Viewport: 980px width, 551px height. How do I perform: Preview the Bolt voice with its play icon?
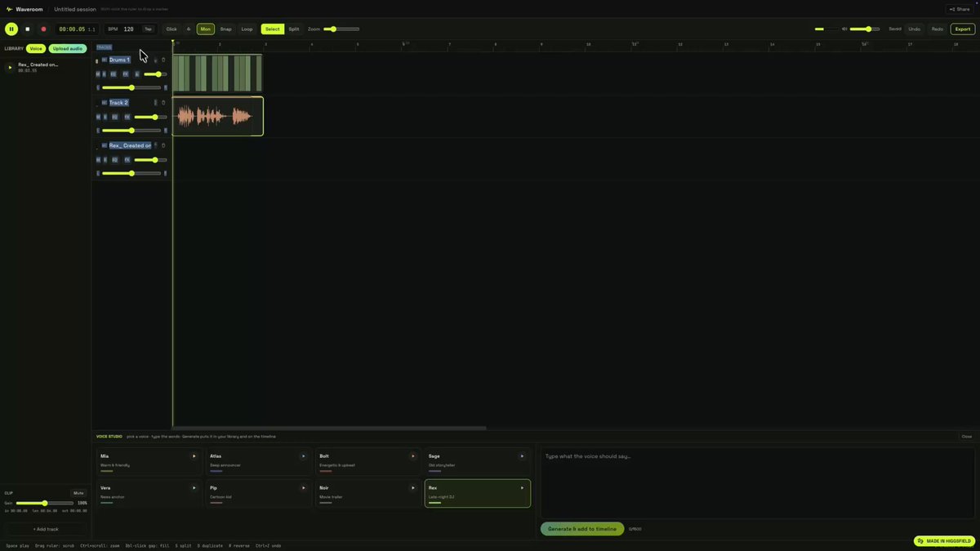point(412,456)
